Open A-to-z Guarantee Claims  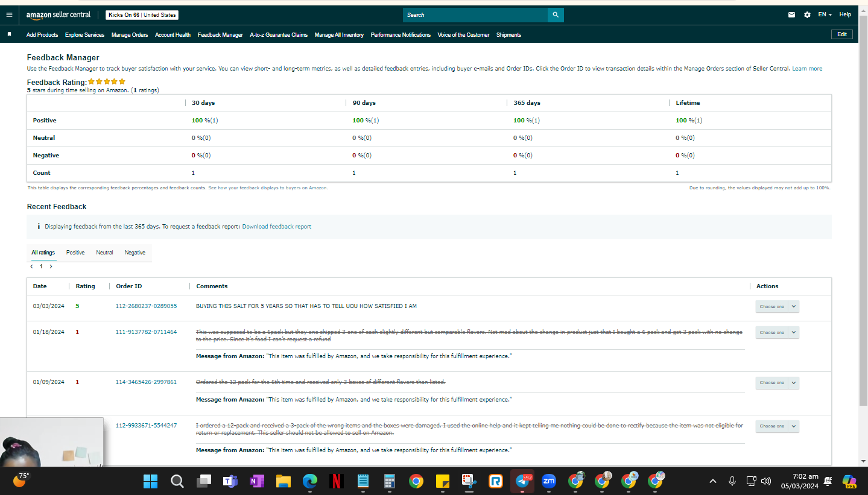279,35
